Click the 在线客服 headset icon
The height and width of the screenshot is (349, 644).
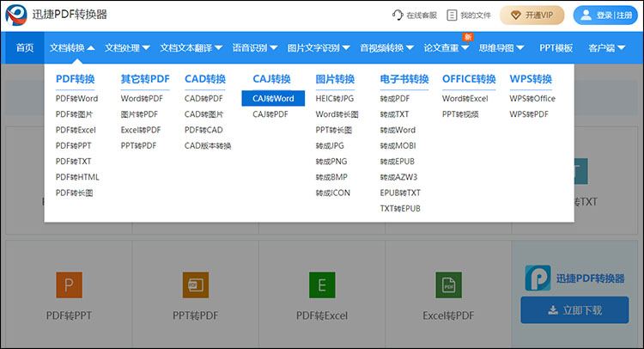tap(398, 15)
